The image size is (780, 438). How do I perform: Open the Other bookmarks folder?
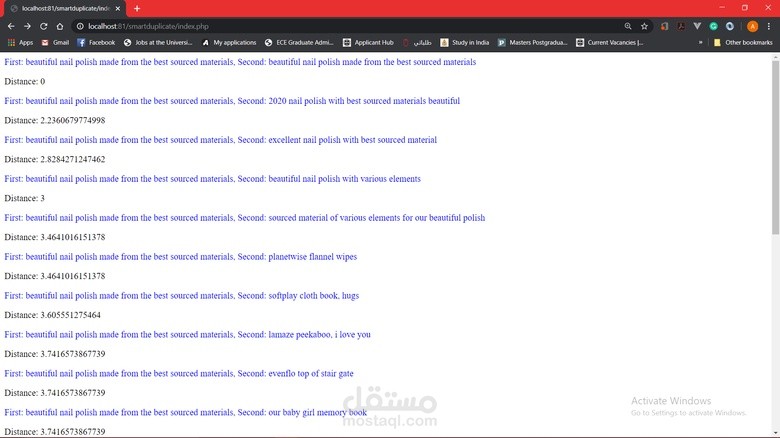[x=743, y=43]
